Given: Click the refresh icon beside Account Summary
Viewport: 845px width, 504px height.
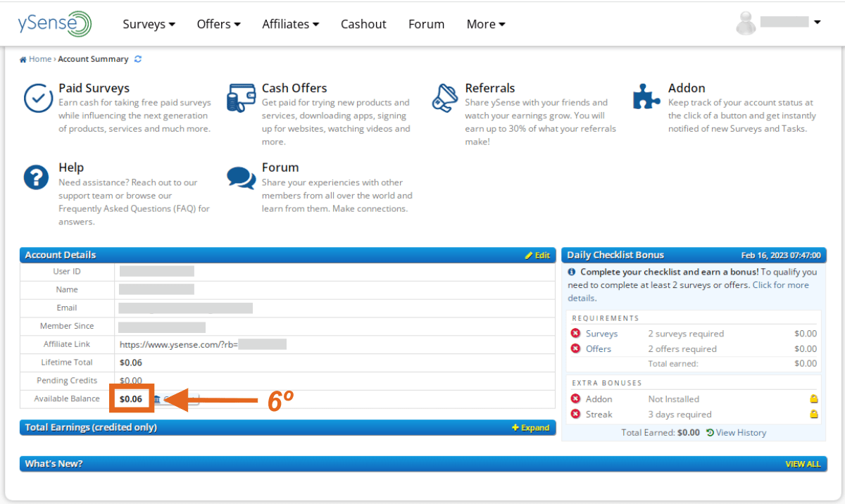Looking at the screenshot, I should point(138,59).
